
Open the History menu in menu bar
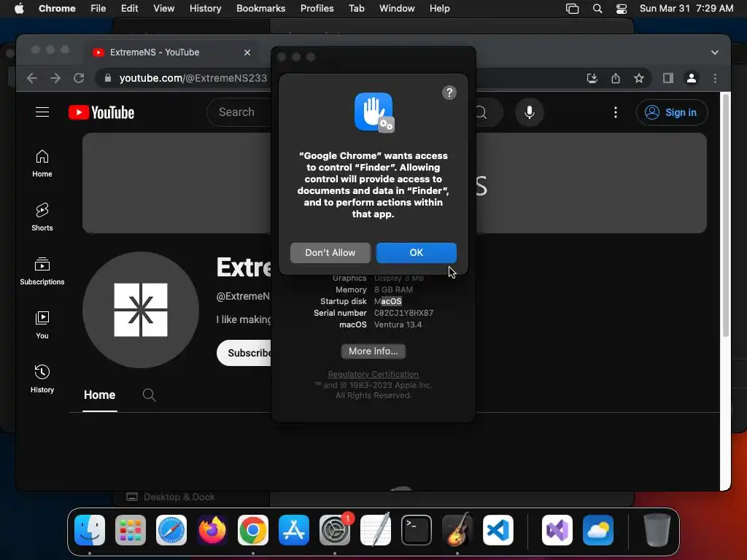[x=205, y=9]
